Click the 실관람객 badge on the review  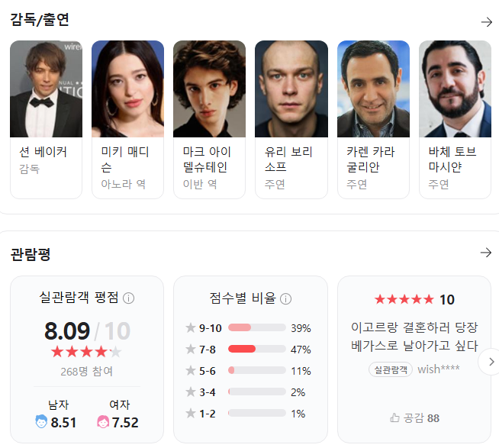[x=390, y=369]
